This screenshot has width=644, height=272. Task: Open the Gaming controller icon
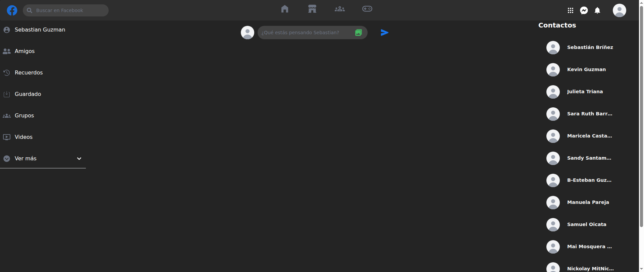367,9
